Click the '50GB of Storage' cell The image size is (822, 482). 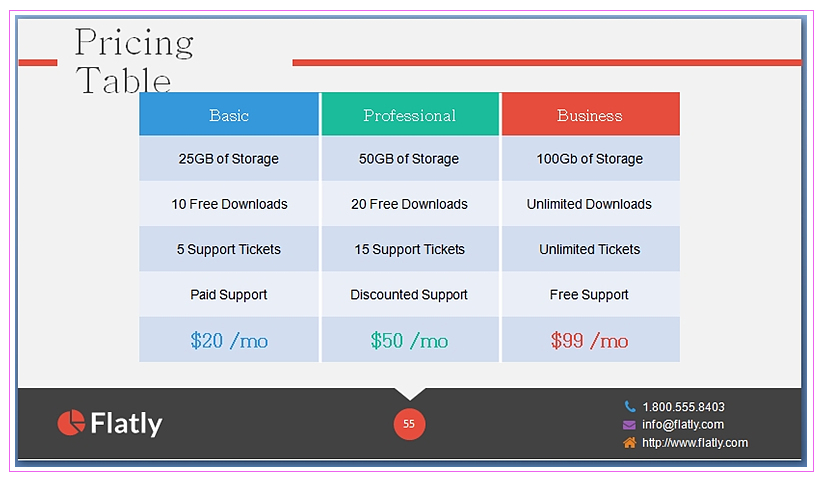410,158
